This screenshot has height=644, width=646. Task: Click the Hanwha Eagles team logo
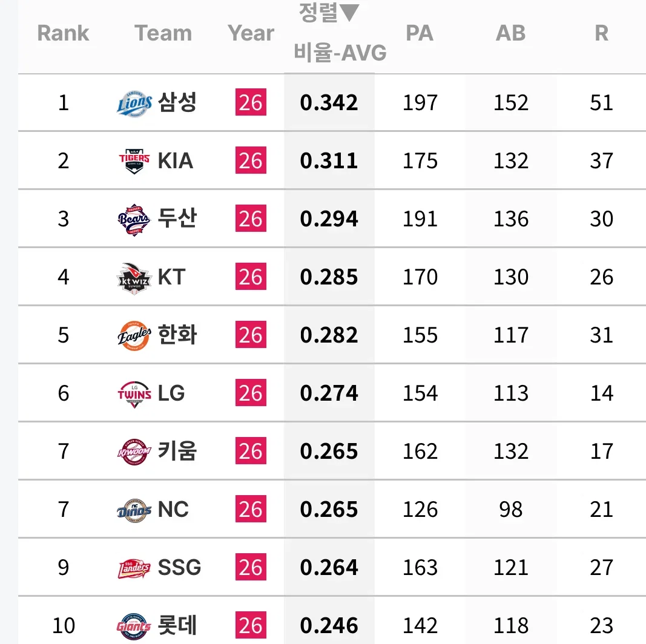pos(134,335)
